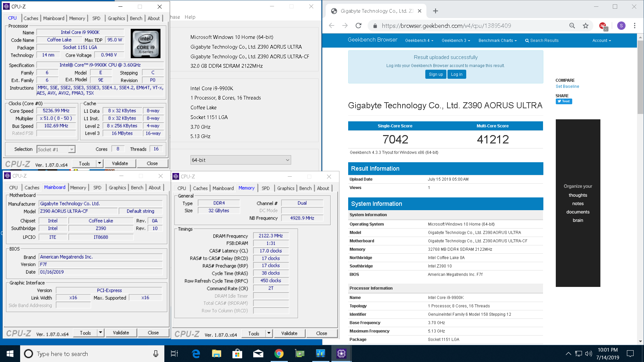Open Bench tab in top CPU-Z window

tap(136, 18)
